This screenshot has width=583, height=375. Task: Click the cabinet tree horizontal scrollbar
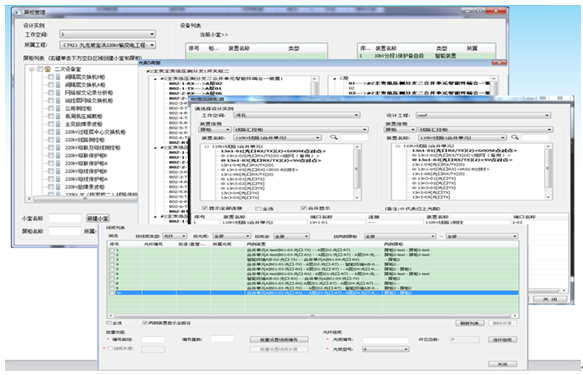click(84, 199)
